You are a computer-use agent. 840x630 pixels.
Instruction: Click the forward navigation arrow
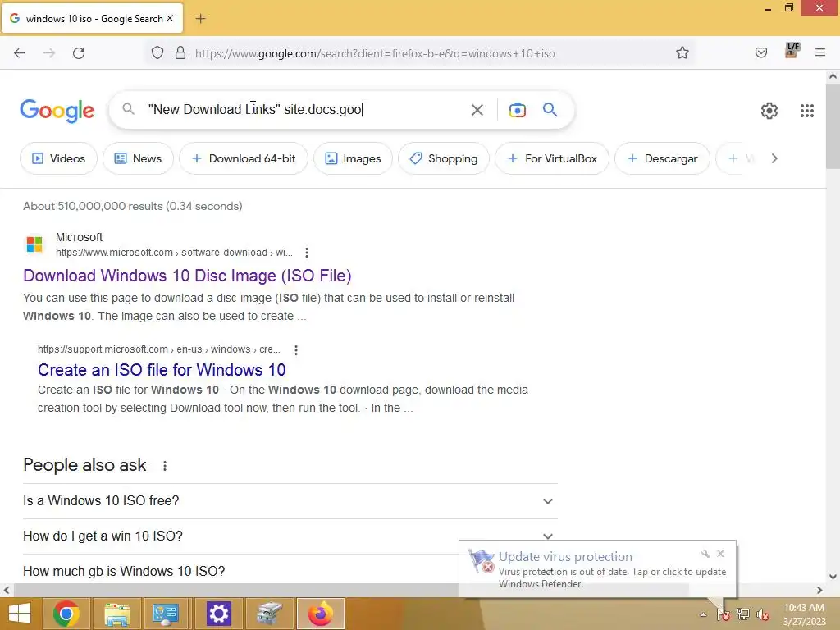(x=49, y=53)
